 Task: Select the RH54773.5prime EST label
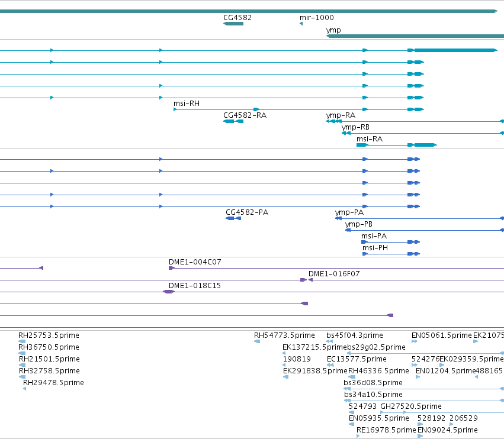pos(284,335)
